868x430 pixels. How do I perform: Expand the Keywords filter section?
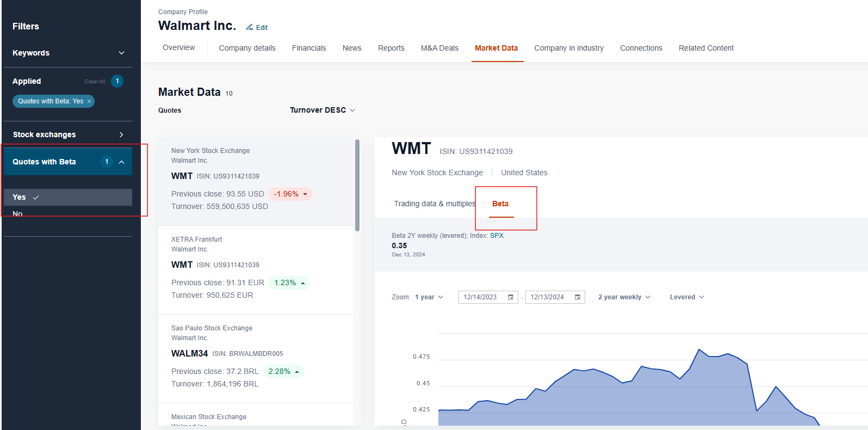[68, 53]
